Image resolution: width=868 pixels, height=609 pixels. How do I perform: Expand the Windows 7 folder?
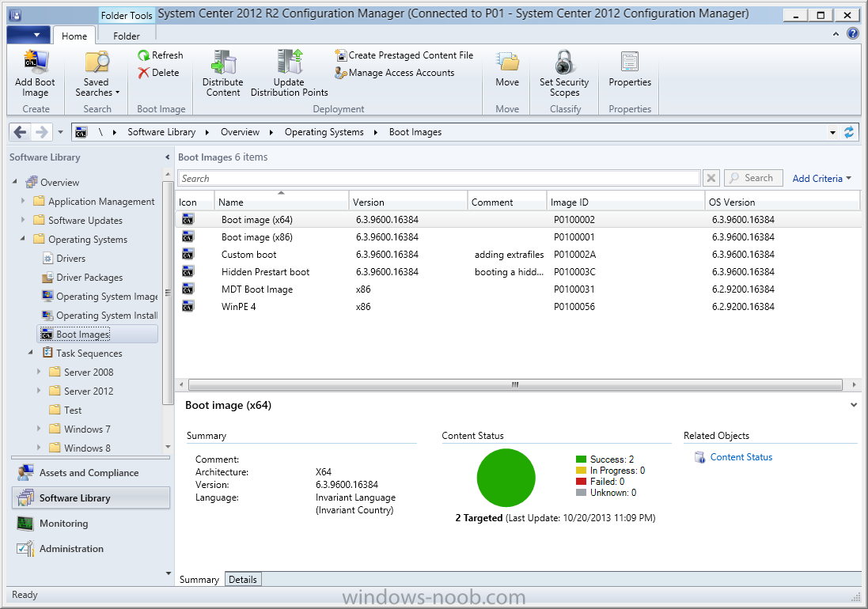(39, 428)
